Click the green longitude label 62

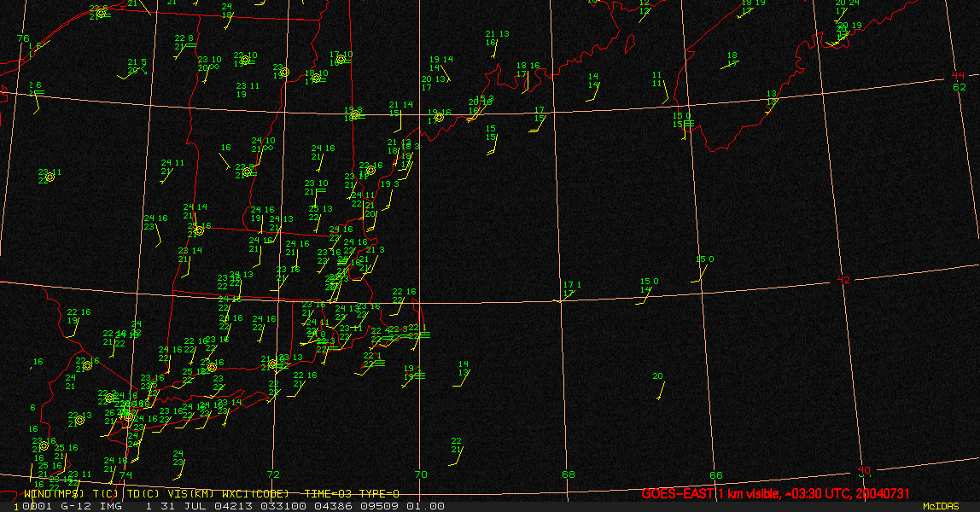point(960,87)
